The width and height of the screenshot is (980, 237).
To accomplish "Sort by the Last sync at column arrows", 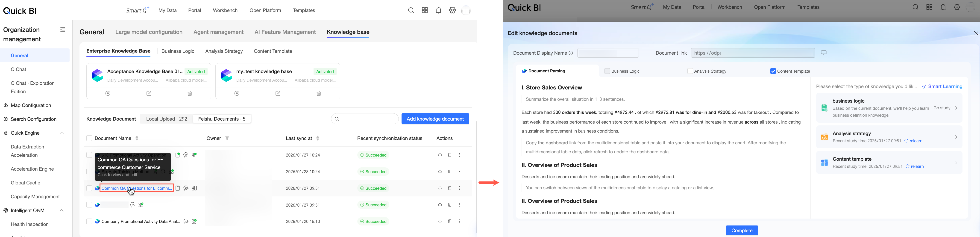I will (318, 139).
